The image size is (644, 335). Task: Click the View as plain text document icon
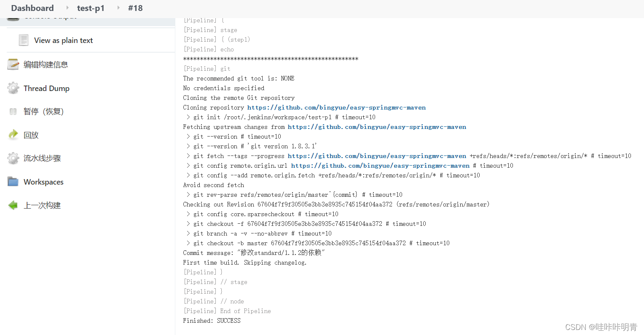point(24,40)
